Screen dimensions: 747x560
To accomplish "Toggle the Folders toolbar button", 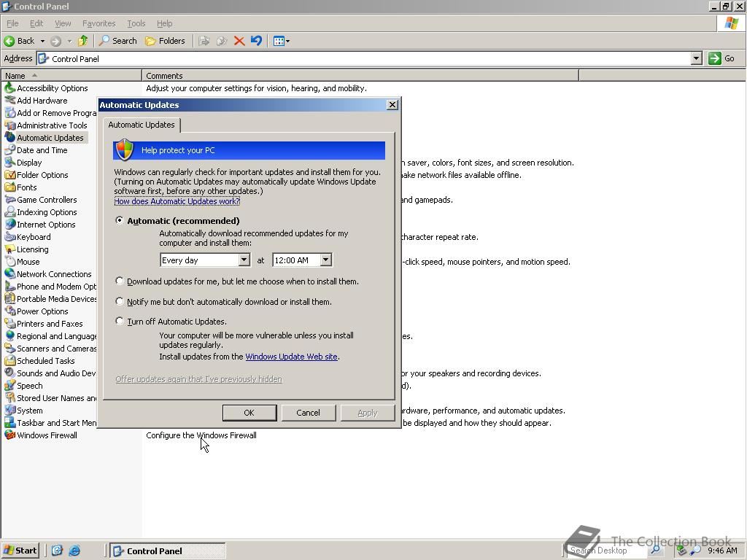I will tap(165, 41).
